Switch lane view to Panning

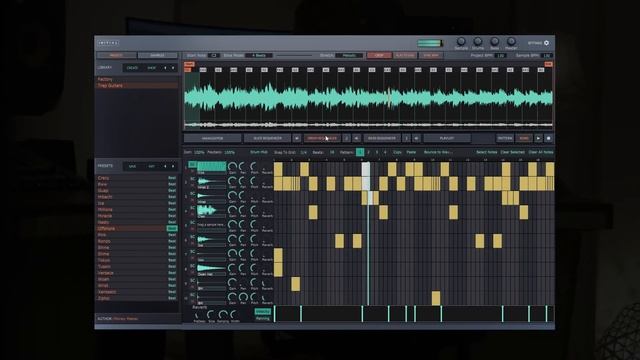tap(262, 318)
